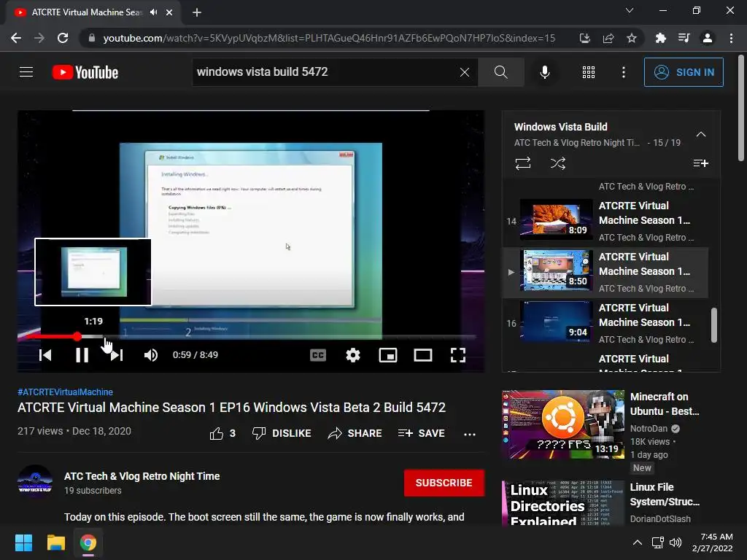Collapse the Windows Vista Build playlist panel
747x560 pixels.
click(701, 134)
